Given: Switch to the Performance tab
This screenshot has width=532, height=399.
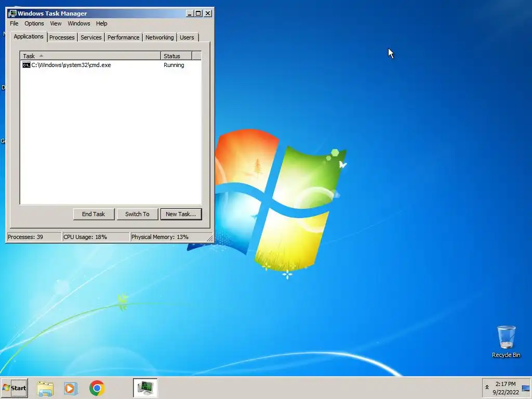Looking at the screenshot, I should pyautogui.click(x=124, y=37).
